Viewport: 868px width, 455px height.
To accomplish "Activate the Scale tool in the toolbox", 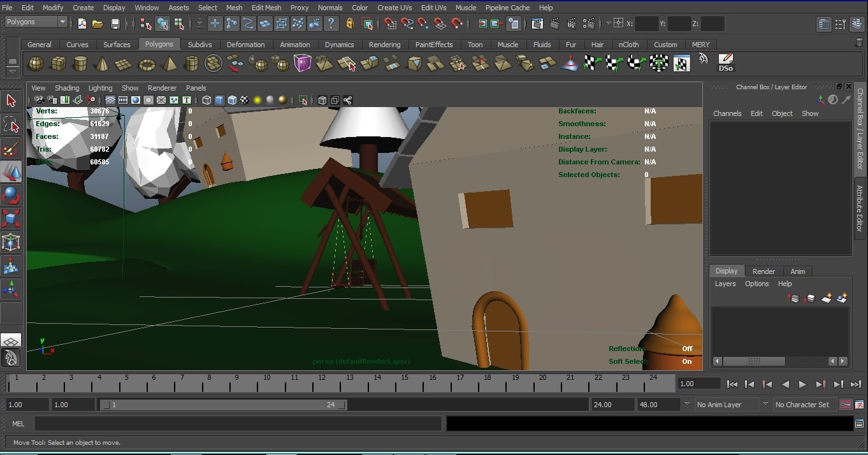I will 11,219.
